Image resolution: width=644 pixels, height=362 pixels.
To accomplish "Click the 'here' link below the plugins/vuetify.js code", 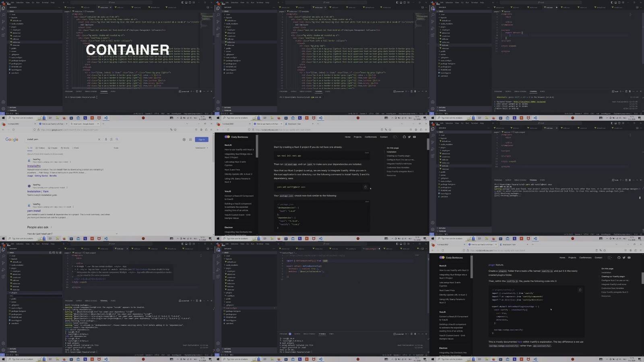I will pyautogui.click(x=520, y=342).
